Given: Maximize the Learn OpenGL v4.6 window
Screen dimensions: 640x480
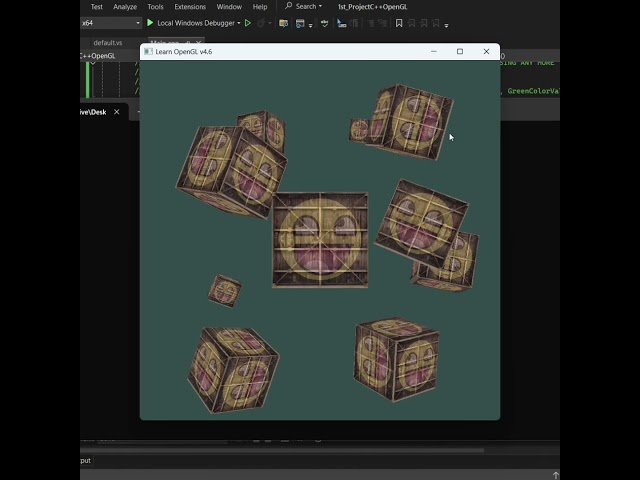Looking at the screenshot, I should tap(460, 51).
